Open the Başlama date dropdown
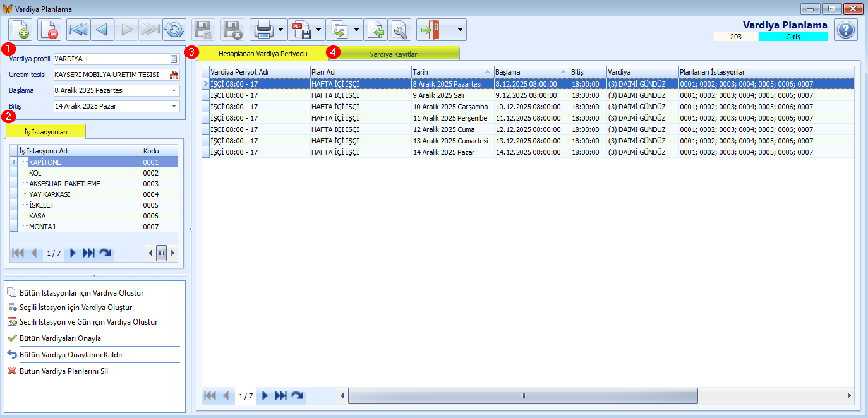The image size is (868, 418). point(174,90)
